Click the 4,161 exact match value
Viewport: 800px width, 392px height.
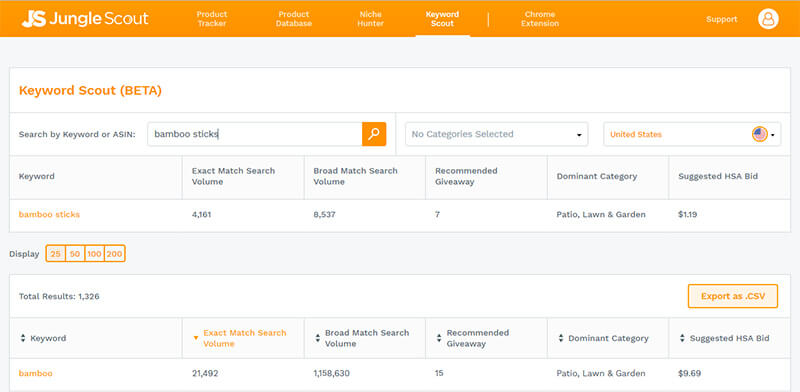[202, 214]
